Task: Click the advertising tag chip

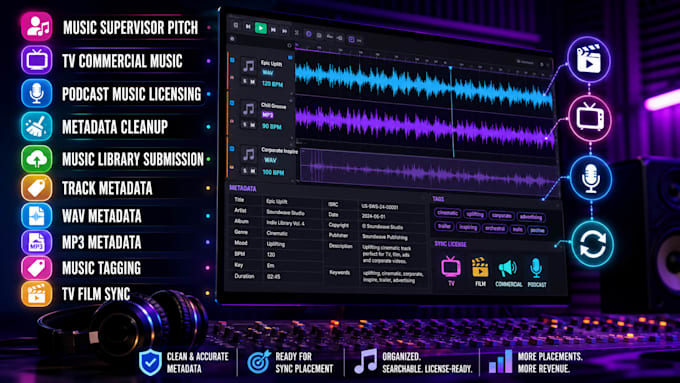Action: (x=531, y=217)
